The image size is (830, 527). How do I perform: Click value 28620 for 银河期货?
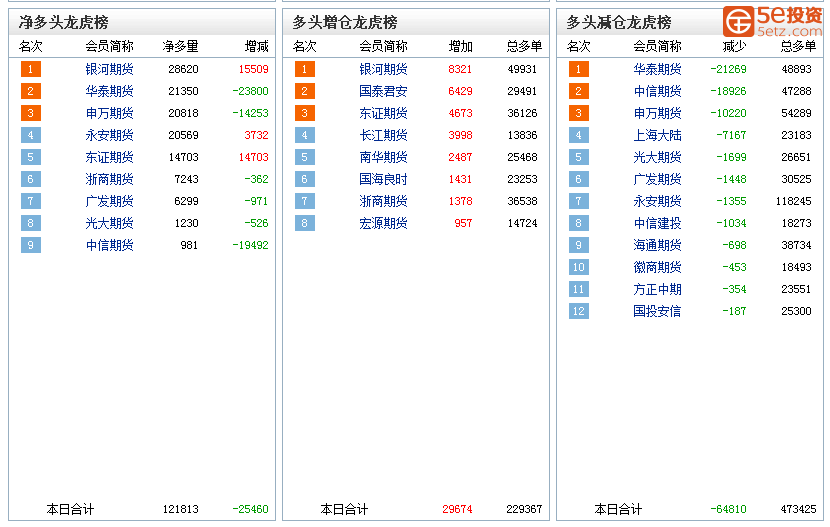click(x=183, y=69)
